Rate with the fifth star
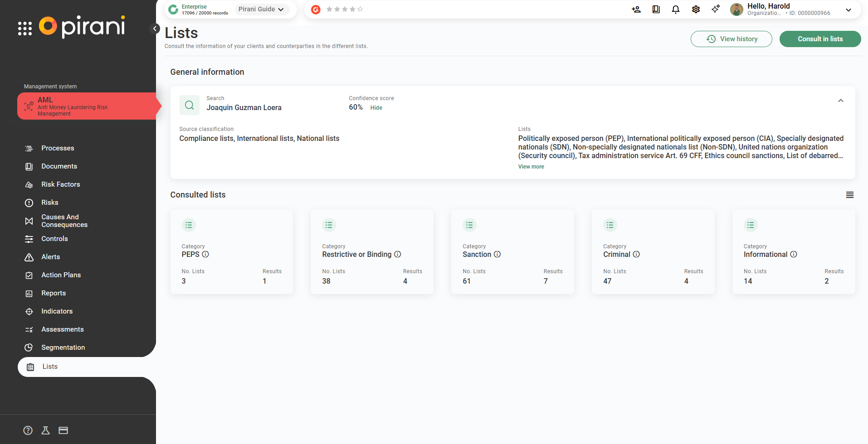This screenshot has width=868, height=444. pos(361,9)
